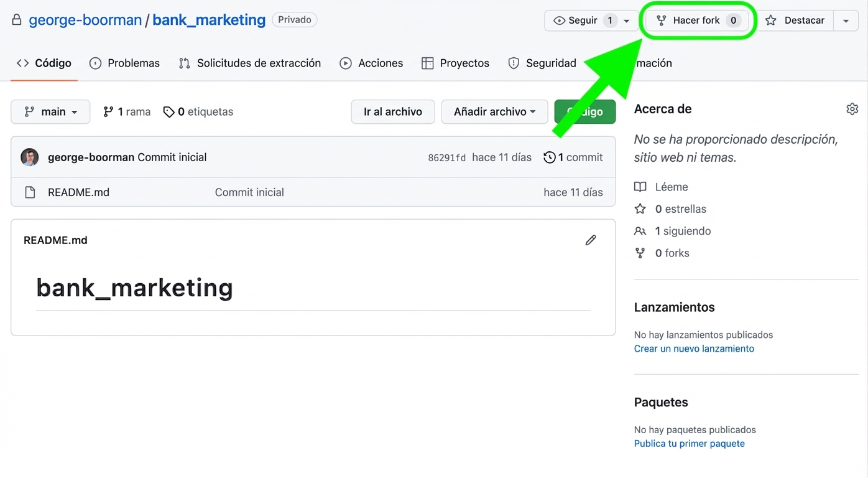Click the Hacer fork button
This screenshot has height=478, width=868.
point(697,21)
